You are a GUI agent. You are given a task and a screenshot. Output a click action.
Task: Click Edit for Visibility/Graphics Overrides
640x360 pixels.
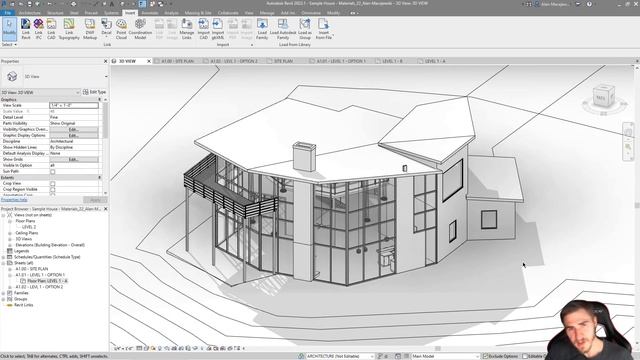[x=74, y=129]
